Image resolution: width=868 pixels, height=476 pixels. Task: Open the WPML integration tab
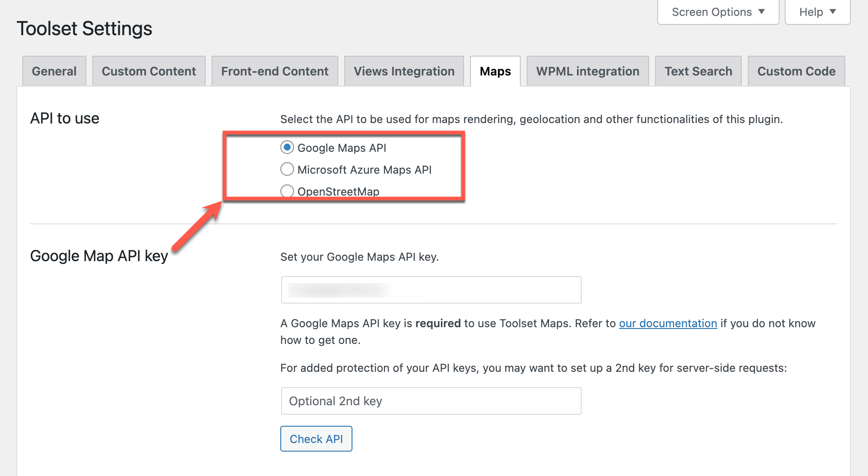(588, 71)
